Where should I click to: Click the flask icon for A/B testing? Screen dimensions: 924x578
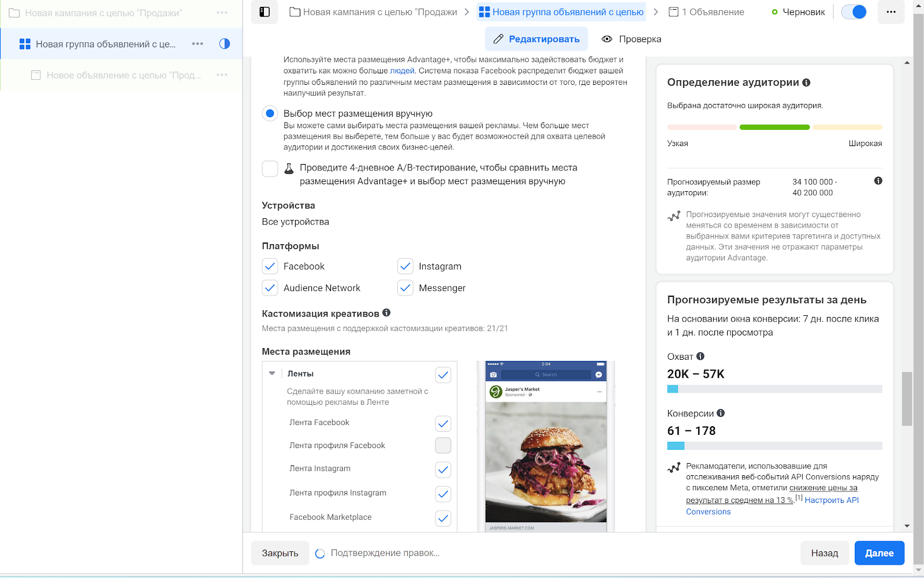point(289,169)
